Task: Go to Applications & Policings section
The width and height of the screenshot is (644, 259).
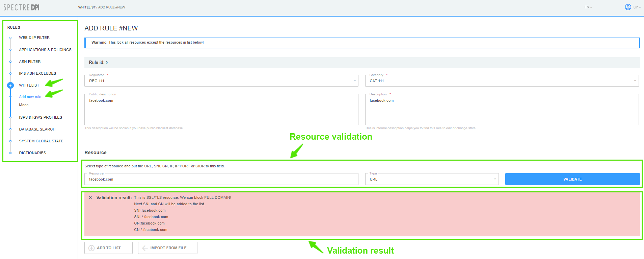Action: click(45, 50)
